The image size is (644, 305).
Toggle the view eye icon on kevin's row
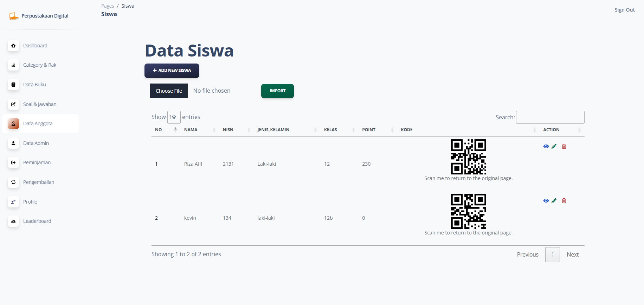tap(546, 201)
